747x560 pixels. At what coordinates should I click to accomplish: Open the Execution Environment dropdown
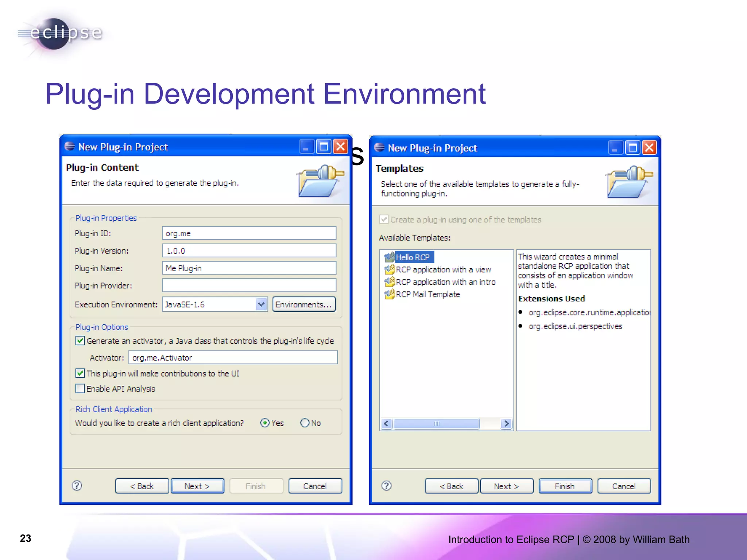click(261, 304)
